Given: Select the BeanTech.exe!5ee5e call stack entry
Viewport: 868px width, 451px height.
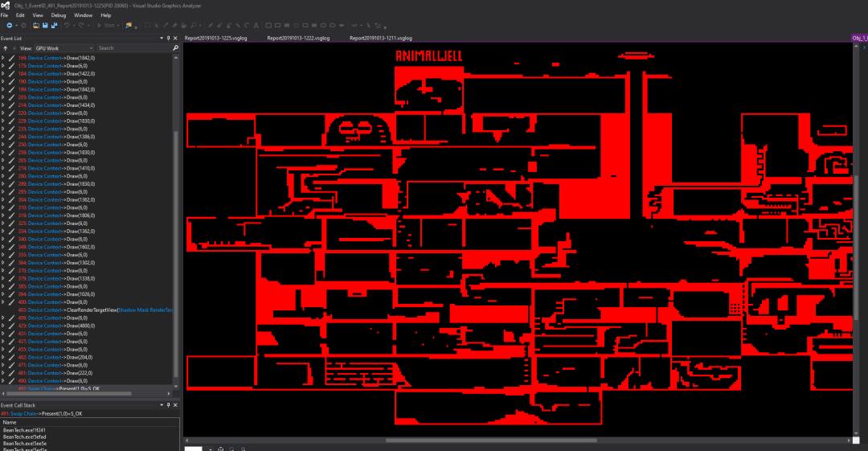Looking at the screenshot, I should click(x=24, y=443).
